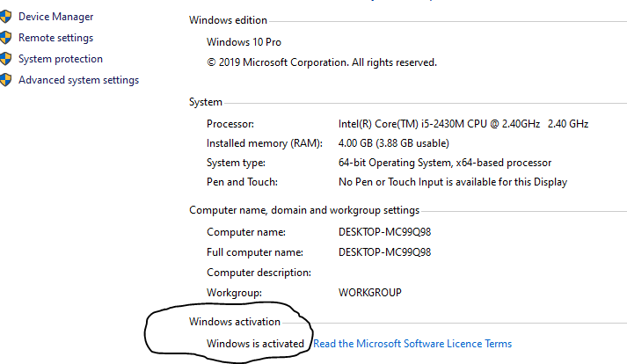Click the 64-bit Operating System type value

click(x=445, y=163)
